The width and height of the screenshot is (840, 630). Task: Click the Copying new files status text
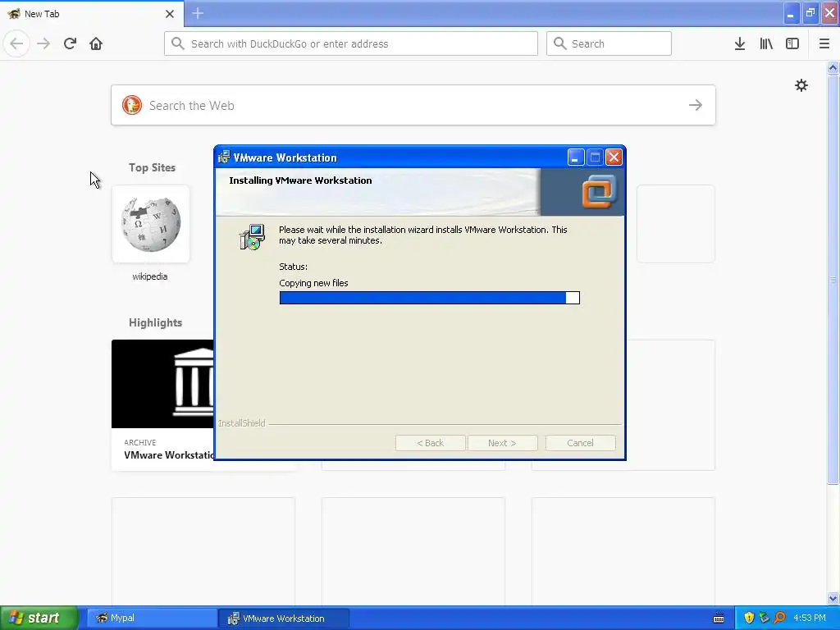313,283
